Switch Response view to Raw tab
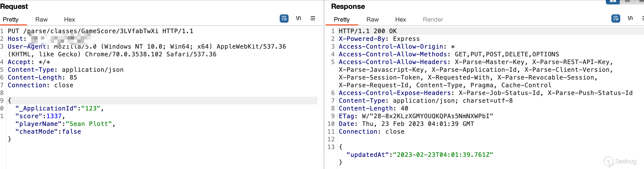The height and width of the screenshot is (169, 644). (372, 19)
